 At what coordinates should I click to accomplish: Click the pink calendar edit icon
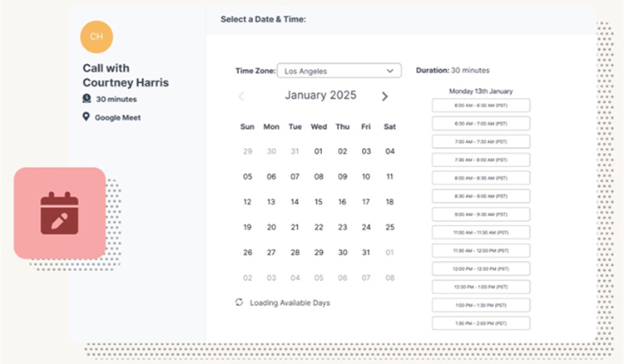point(59,214)
